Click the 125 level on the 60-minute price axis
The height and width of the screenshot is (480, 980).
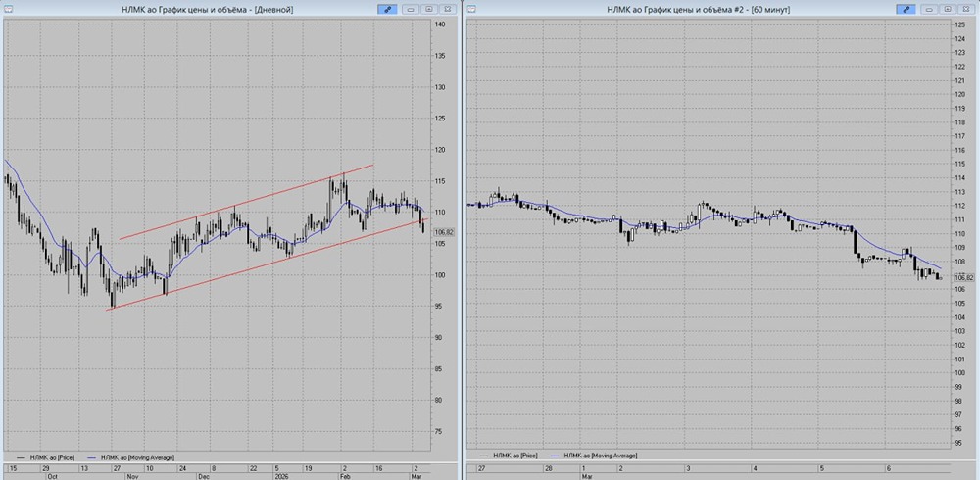(x=960, y=24)
